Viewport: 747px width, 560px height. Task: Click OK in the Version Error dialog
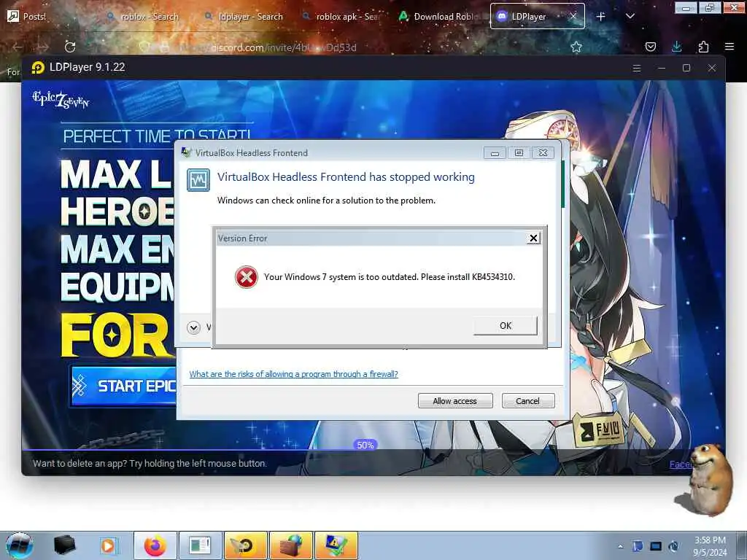(x=505, y=326)
